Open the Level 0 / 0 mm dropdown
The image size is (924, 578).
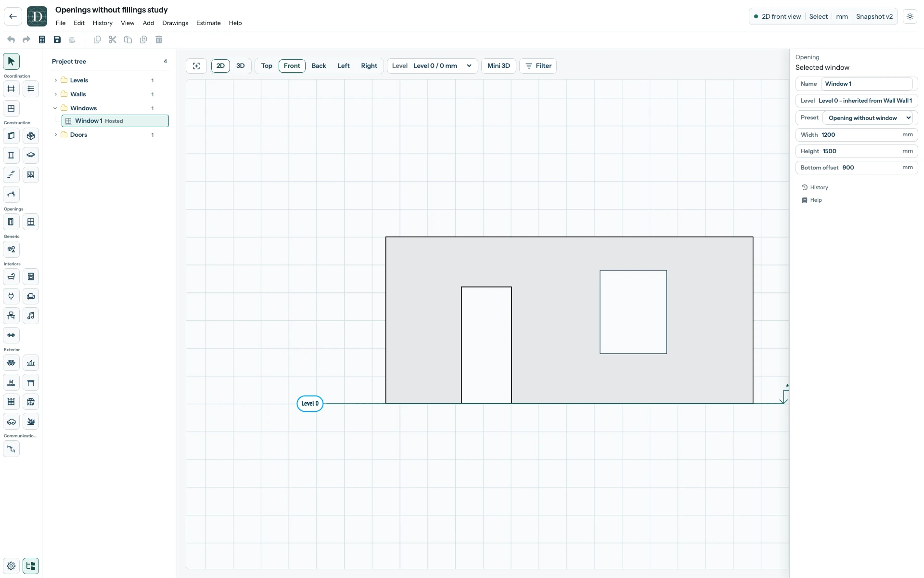432,66
